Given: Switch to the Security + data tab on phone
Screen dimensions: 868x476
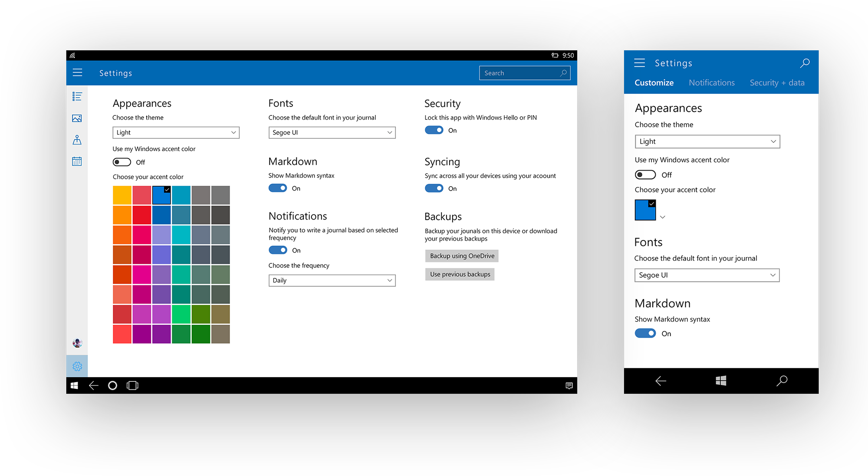Looking at the screenshot, I should click(777, 82).
